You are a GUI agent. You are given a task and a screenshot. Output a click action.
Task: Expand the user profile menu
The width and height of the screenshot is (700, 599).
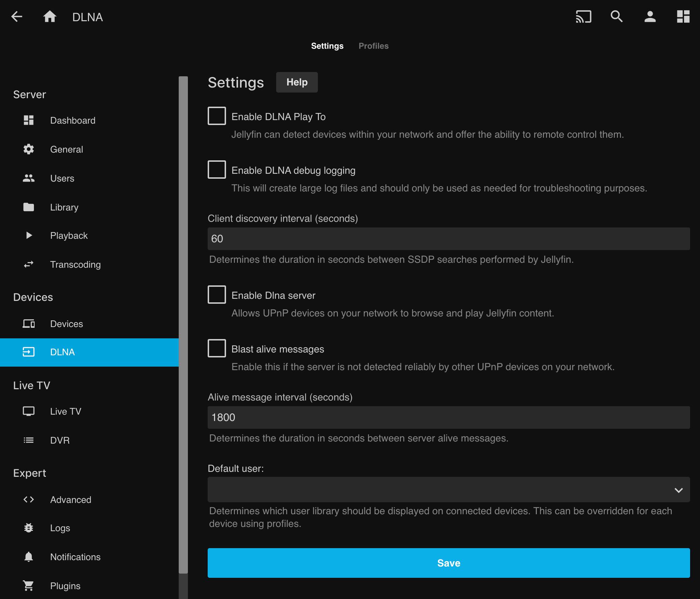[650, 17]
